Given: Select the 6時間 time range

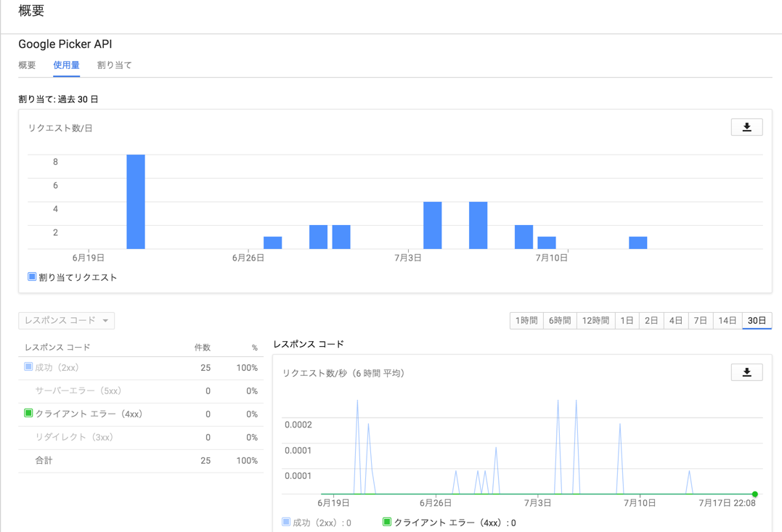Looking at the screenshot, I should (x=559, y=320).
